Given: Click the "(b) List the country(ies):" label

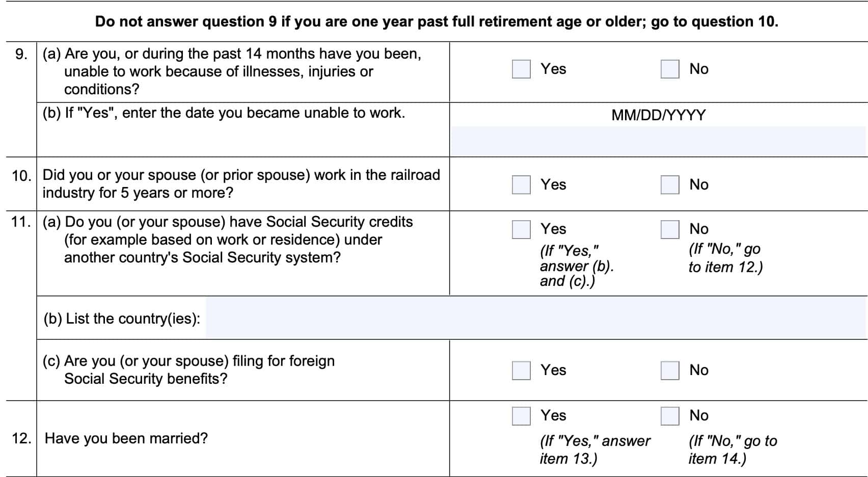Looking at the screenshot, I should pyautogui.click(x=122, y=319).
